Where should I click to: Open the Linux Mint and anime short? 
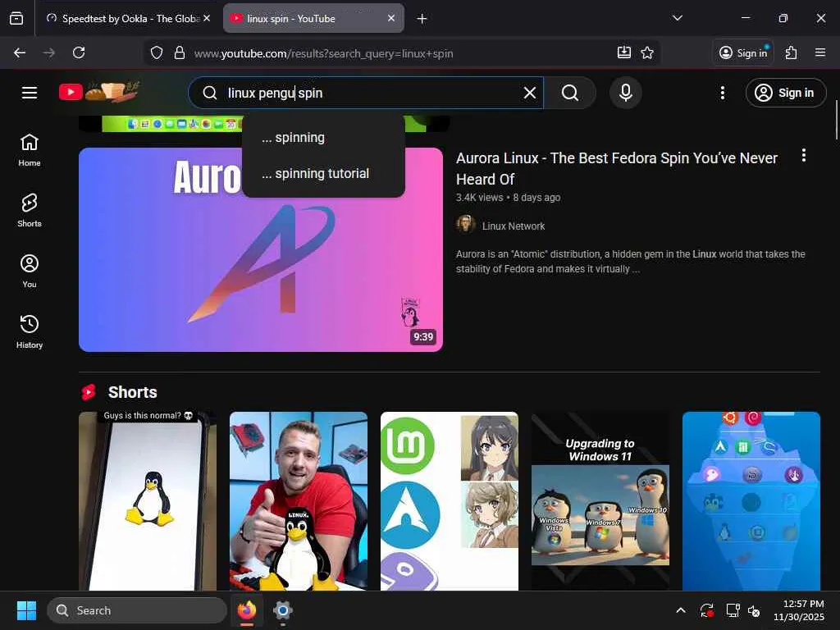(x=450, y=501)
